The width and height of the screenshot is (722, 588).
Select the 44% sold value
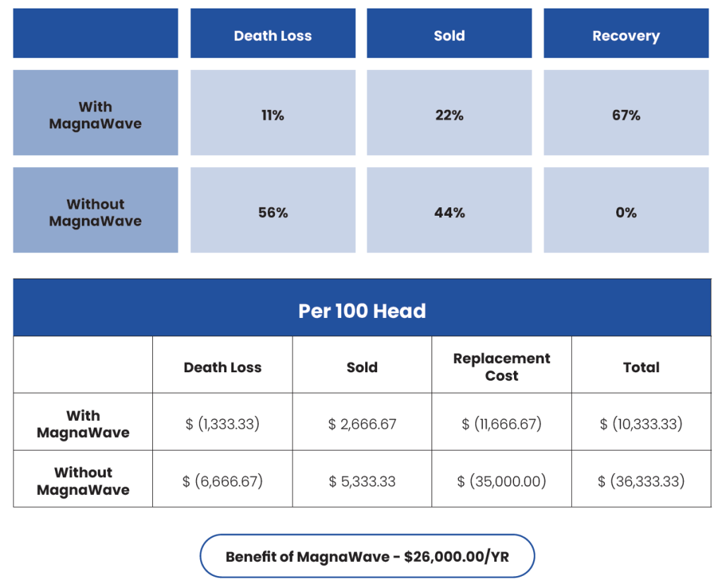click(x=449, y=209)
